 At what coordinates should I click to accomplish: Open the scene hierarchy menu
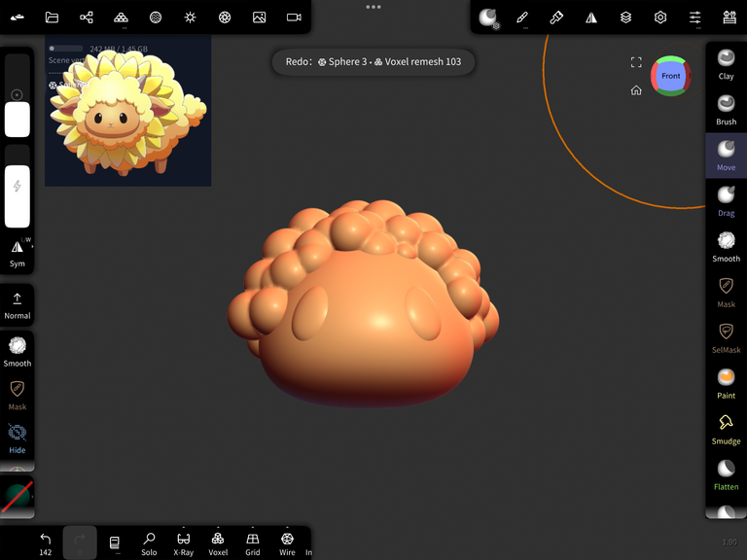(87, 17)
